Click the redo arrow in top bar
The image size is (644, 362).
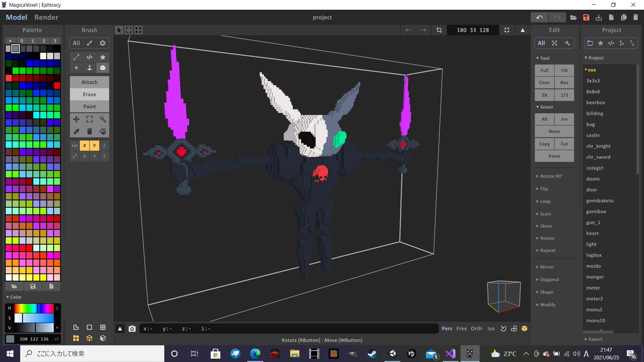tap(557, 17)
